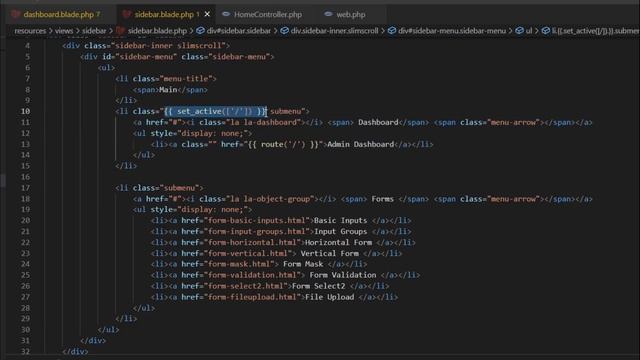The width and height of the screenshot is (640, 360).
Task: Click 'menu-arrow' class on line 18
Action: point(513,199)
